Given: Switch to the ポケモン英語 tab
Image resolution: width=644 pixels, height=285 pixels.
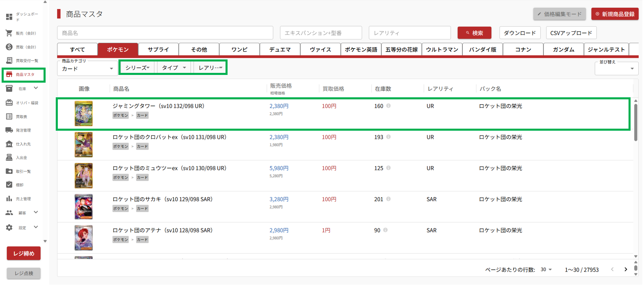Looking at the screenshot, I should coord(361,49).
